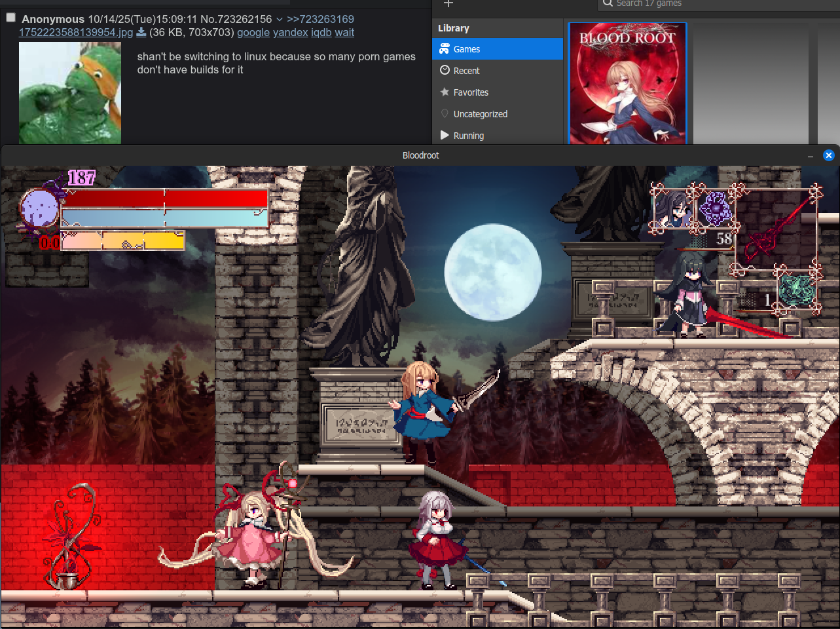Open the iqdb reverse search link

pyautogui.click(x=321, y=32)
